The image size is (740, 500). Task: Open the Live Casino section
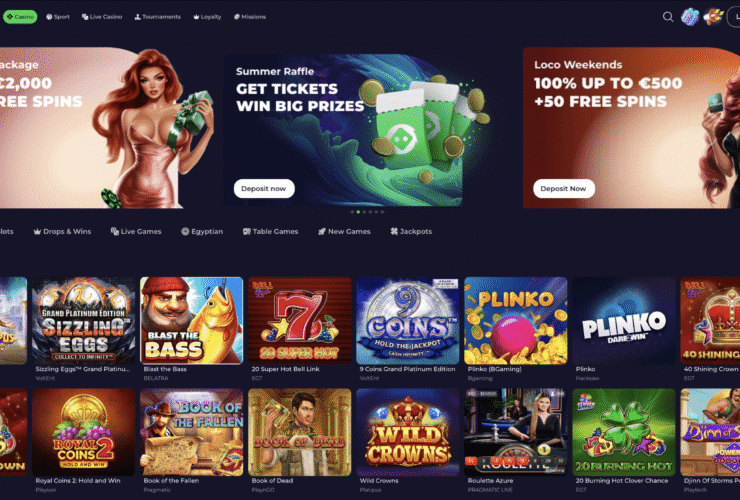(x=102, y=17)
